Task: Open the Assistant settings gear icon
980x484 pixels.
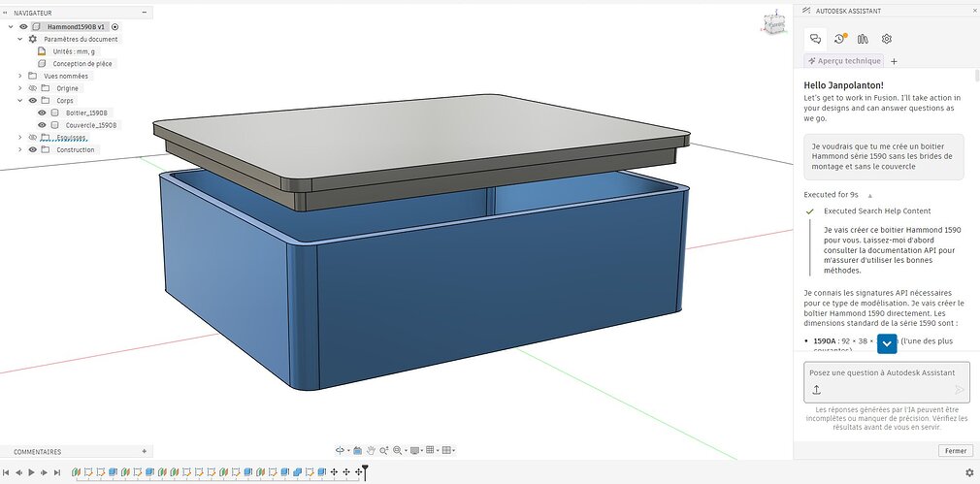Action: [886, 39]
